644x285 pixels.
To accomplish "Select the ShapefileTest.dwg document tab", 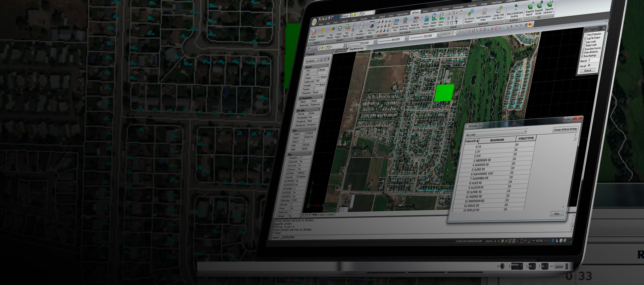I will coord(357,49).
